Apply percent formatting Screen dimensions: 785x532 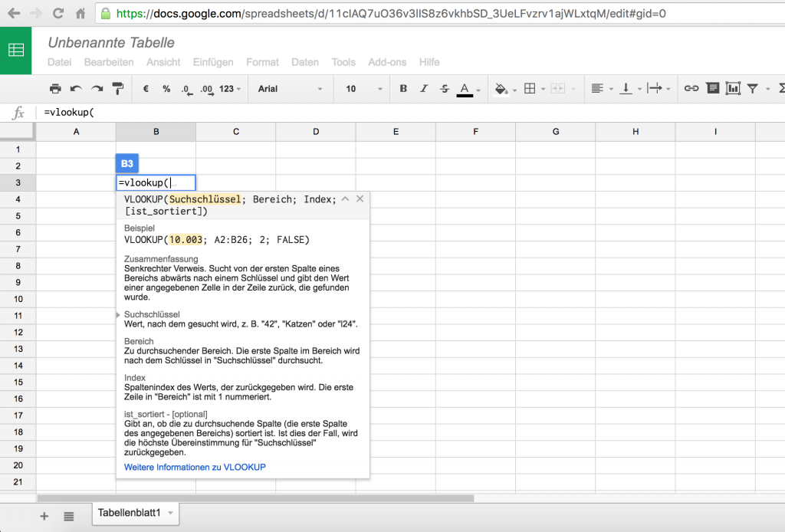click(166, 88)
